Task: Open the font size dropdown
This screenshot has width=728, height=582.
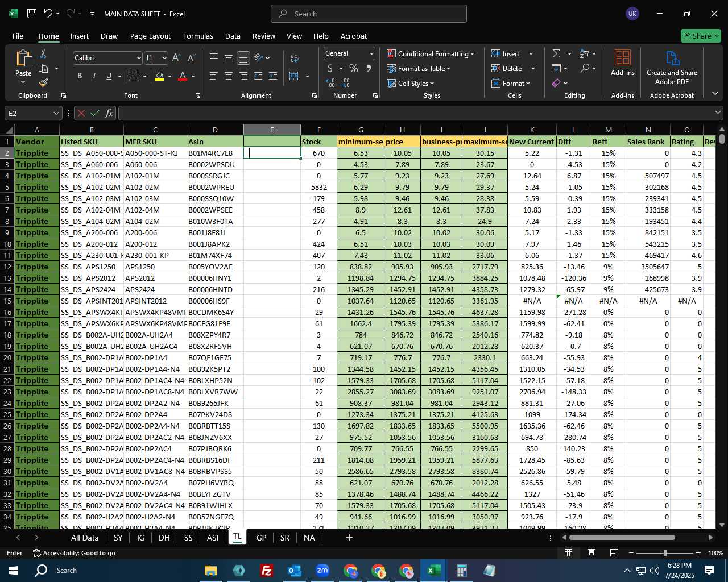Action: 164,58
